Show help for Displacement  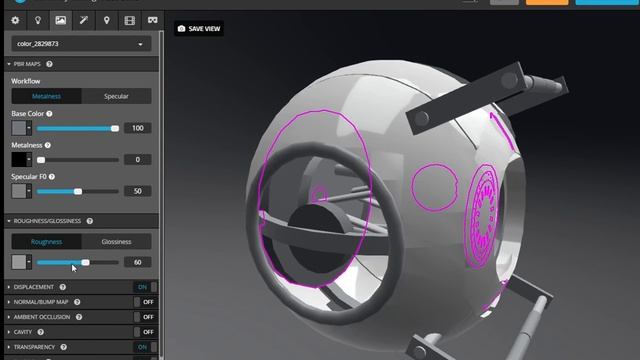63,287
